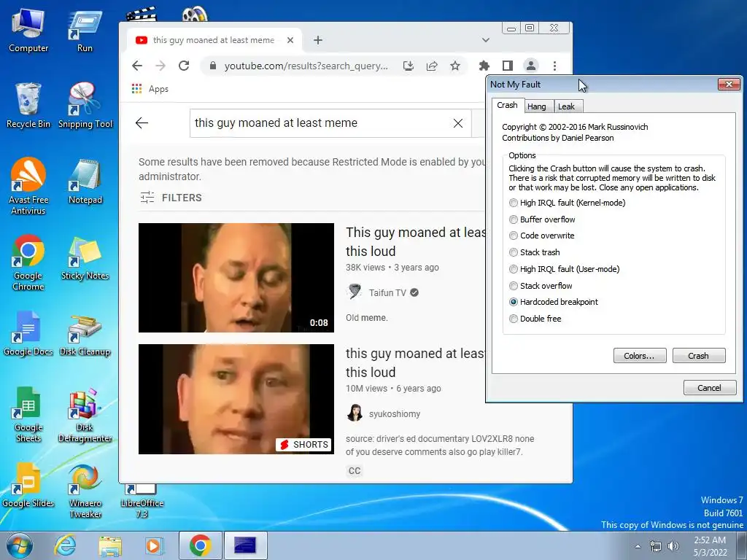Click the Chrome address bar URL
The width and height of the screenshot is (747, 560).
click(306, 66)
